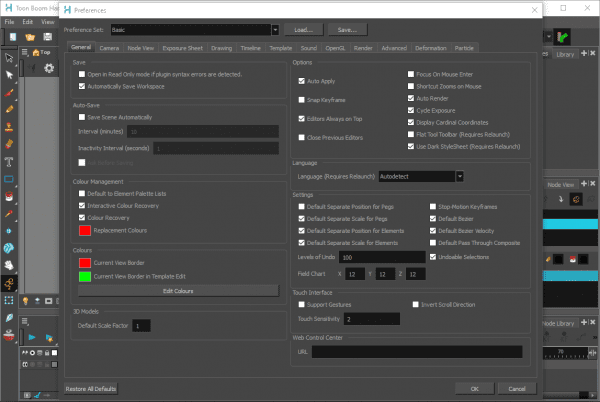Click the Web Control Center URL field

point(417,352)
